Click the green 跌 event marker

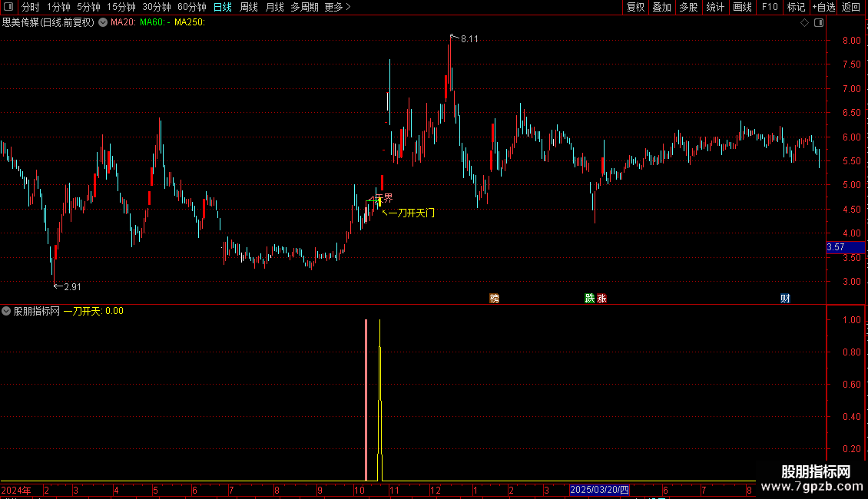(x=590, y=298)
